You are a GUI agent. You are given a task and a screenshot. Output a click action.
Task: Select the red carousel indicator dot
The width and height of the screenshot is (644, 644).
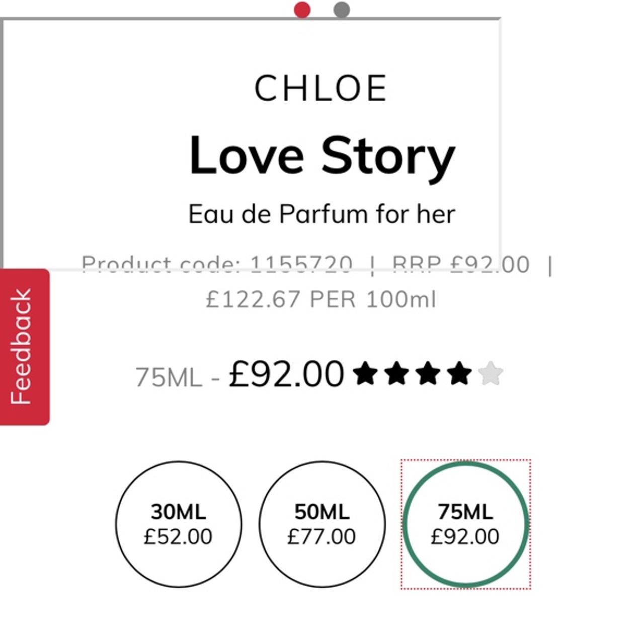click(302, 10)
